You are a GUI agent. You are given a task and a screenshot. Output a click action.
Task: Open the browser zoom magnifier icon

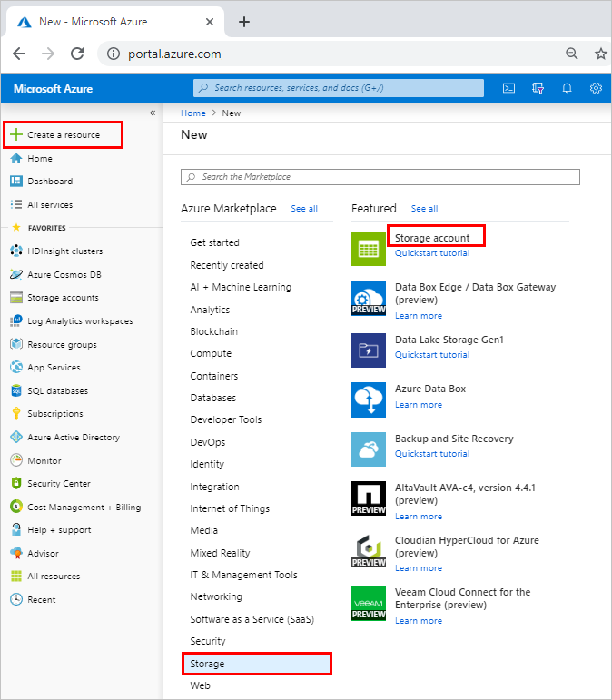coord(572,54)
